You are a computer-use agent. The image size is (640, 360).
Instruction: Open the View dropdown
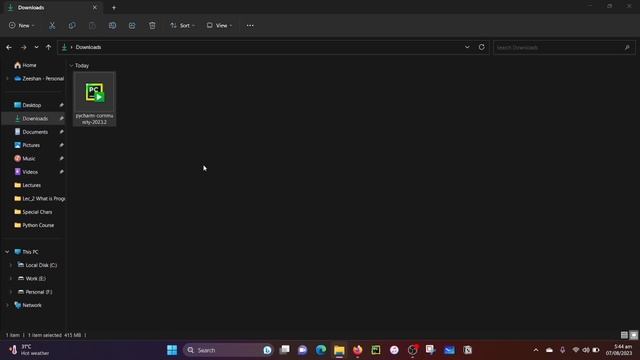(219, 25)
